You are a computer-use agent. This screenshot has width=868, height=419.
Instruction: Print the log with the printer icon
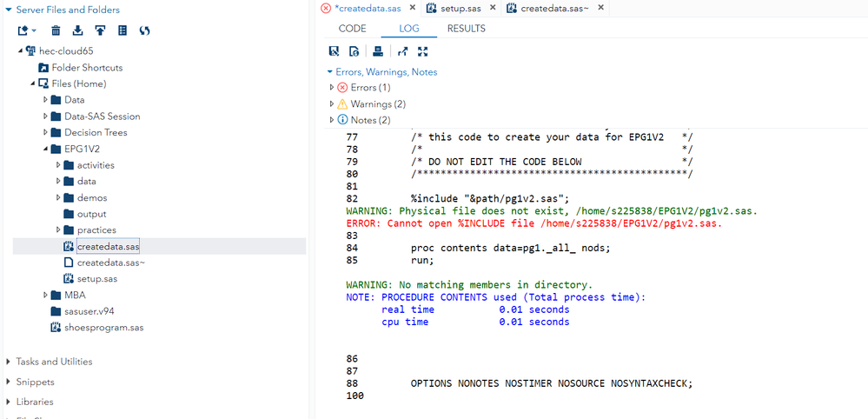(377, 51)
